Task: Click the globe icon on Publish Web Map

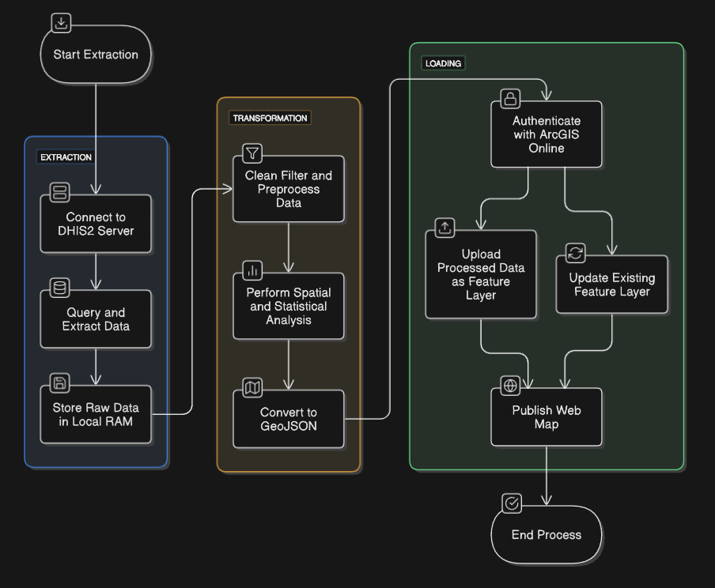Action: [x=511, y=386]
